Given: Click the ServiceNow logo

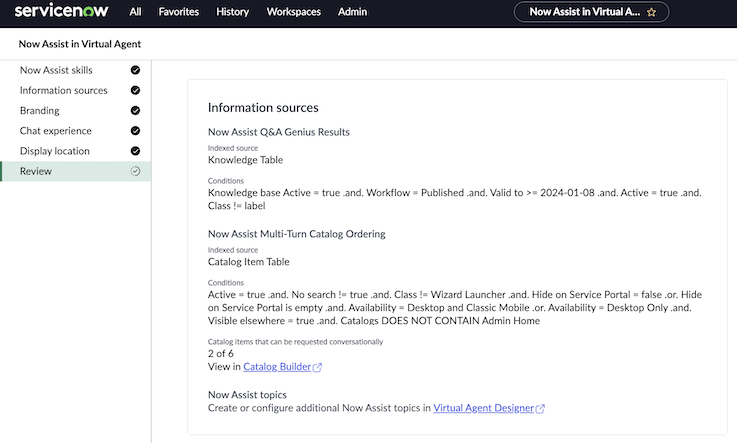Looking at the screenshot, I should click(x=61, y=11).
